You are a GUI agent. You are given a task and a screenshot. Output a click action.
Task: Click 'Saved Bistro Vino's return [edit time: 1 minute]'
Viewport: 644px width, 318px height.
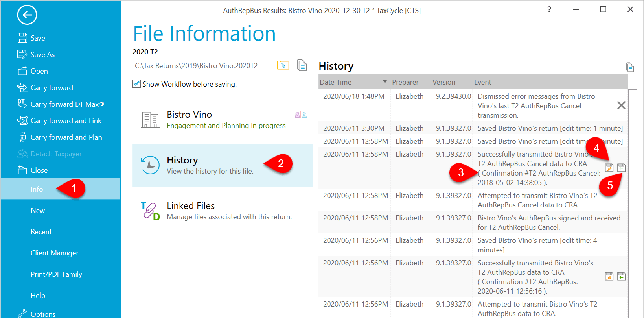tap(550, 128)
